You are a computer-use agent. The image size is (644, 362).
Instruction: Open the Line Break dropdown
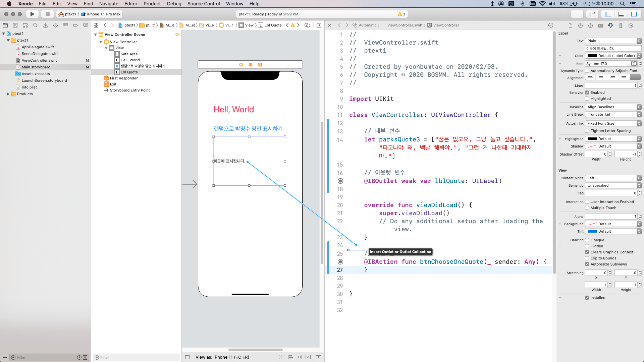click(x=613, y=114)
